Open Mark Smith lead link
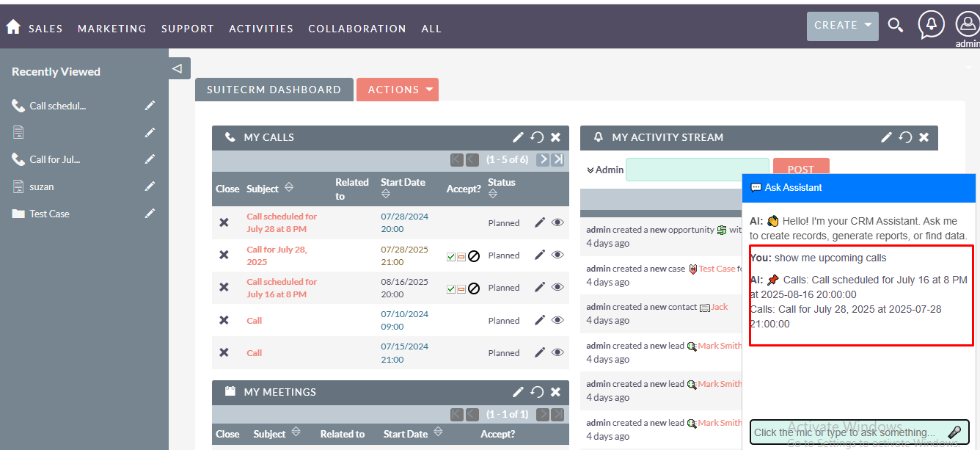980x450 pixels. [x=720, y=346]
